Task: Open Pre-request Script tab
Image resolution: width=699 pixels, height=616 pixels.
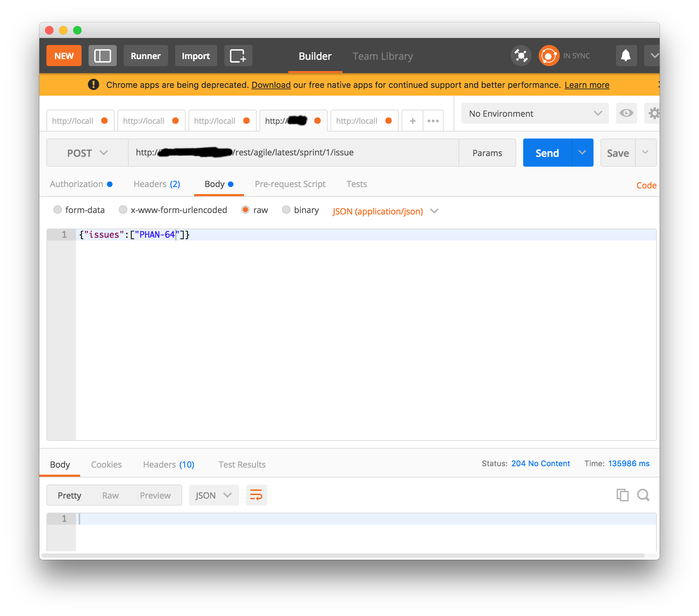Action: click(x=290, y=184)
